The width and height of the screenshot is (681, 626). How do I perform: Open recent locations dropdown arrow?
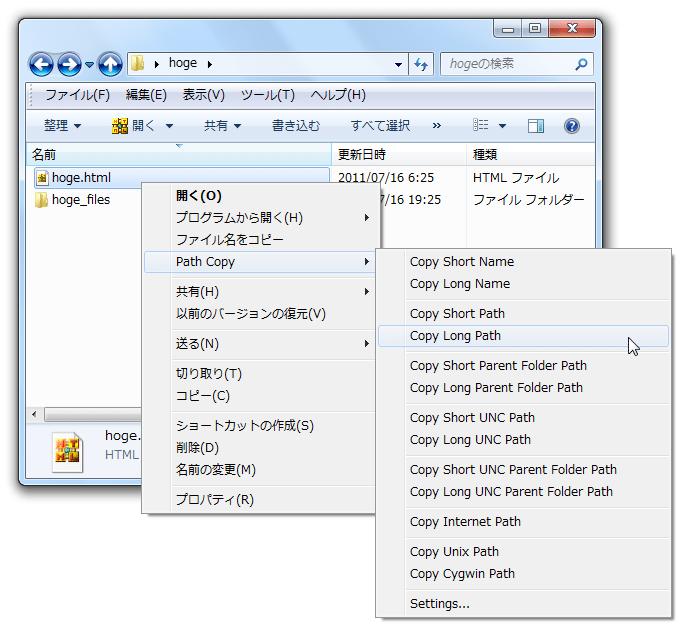click(x=89, y=65)
